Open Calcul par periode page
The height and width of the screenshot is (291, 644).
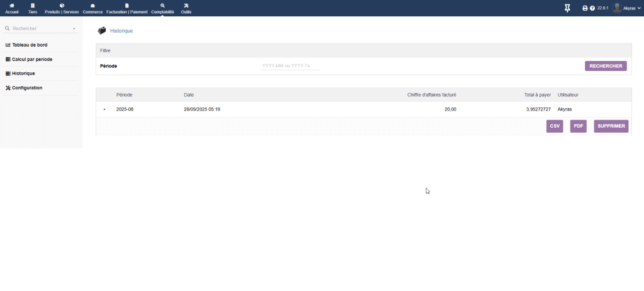pos(32,60)
